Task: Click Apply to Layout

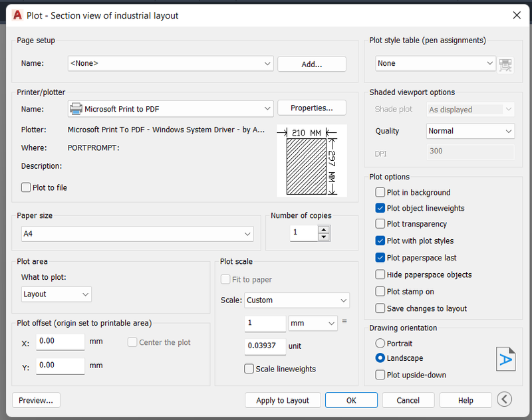Action: (283, 400)
